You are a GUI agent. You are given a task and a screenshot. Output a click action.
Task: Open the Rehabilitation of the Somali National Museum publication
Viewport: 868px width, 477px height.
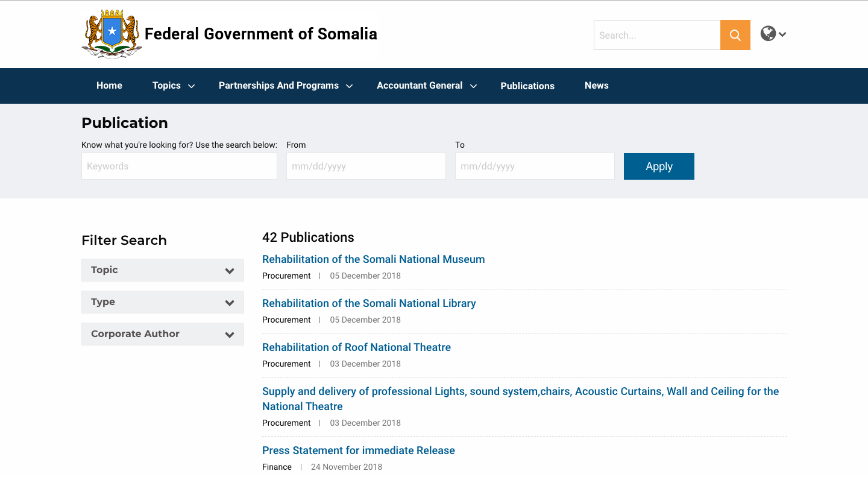374,259
